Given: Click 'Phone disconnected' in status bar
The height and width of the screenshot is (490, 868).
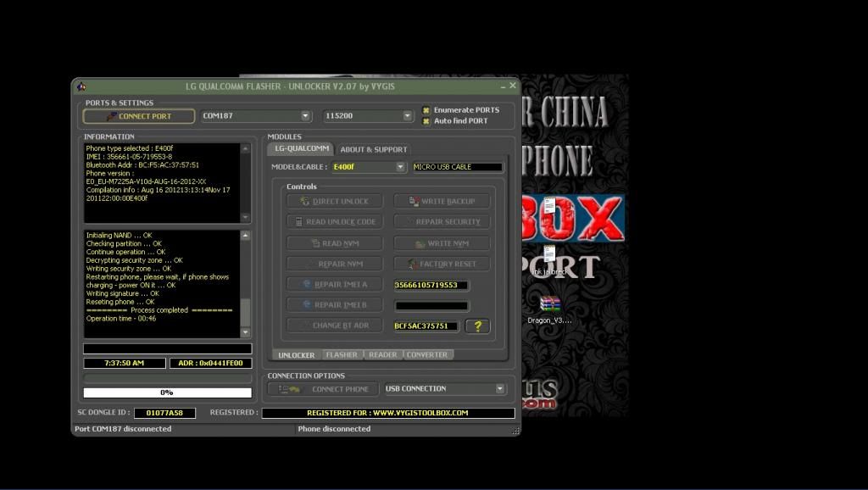Looking at the screenshot, I should (x=334, y=429).
